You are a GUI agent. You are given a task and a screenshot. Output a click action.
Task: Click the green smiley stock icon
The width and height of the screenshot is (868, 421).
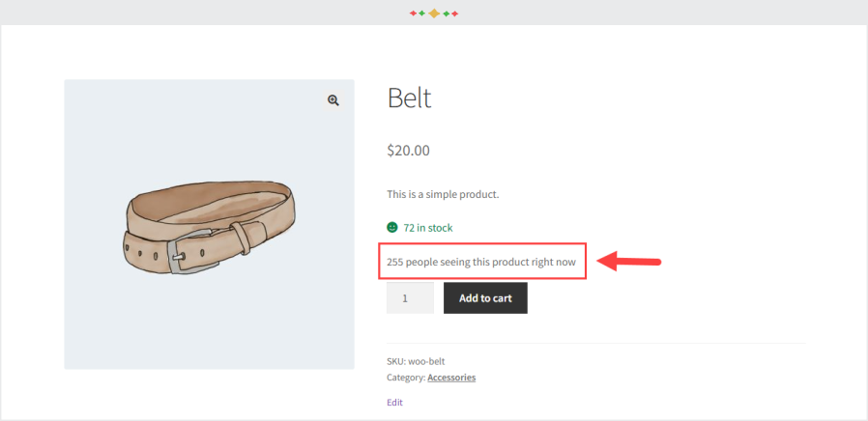(x=392, y=228)
